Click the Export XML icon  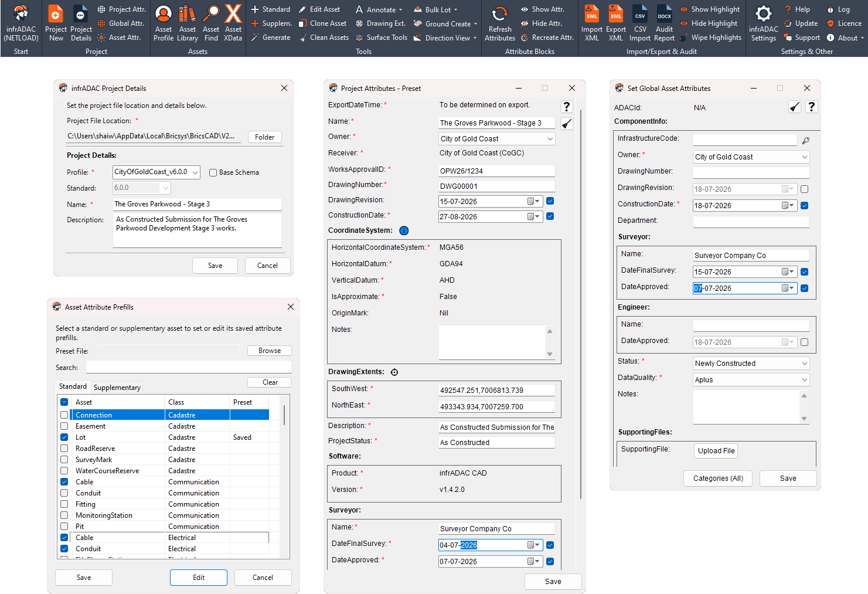(616, 23)
